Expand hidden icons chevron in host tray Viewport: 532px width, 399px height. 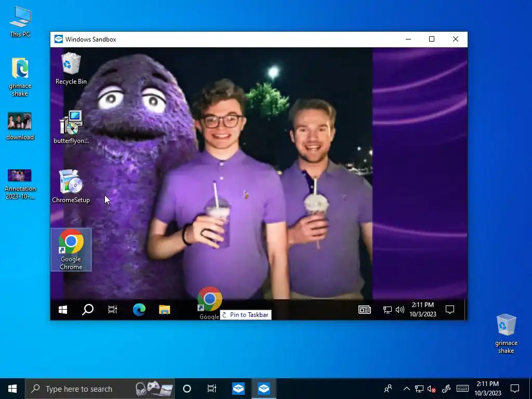click(x=406, y=389)
